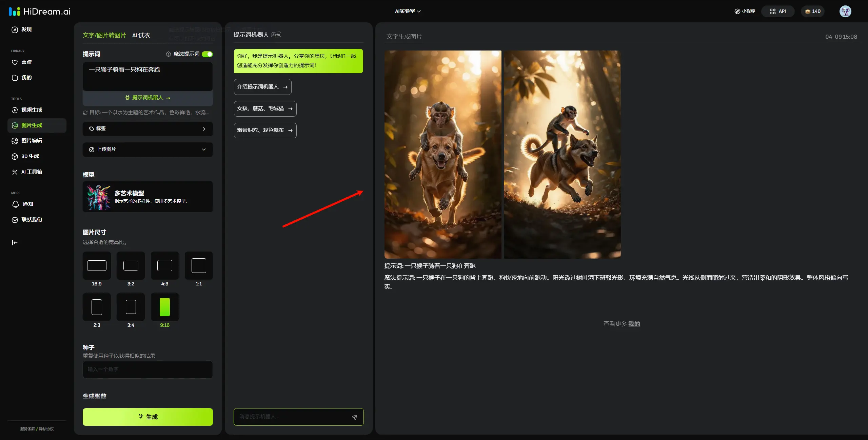Image resolution: width=868 pixels, height=440 pixels.
Task: Open 通知 notifications bell
Action: [x=16, y=204]
